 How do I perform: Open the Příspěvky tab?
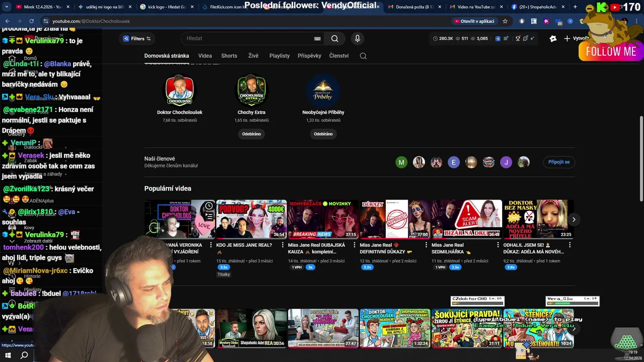[x=309, y=56]
